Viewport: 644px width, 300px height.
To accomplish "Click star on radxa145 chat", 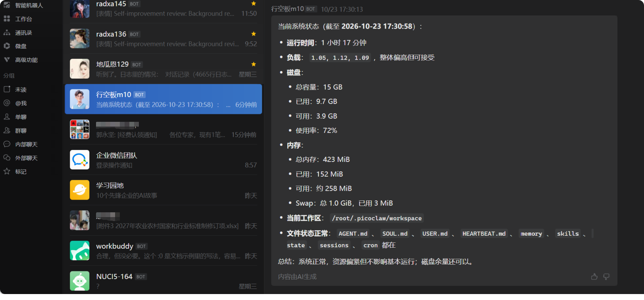I will pos(254,4).
